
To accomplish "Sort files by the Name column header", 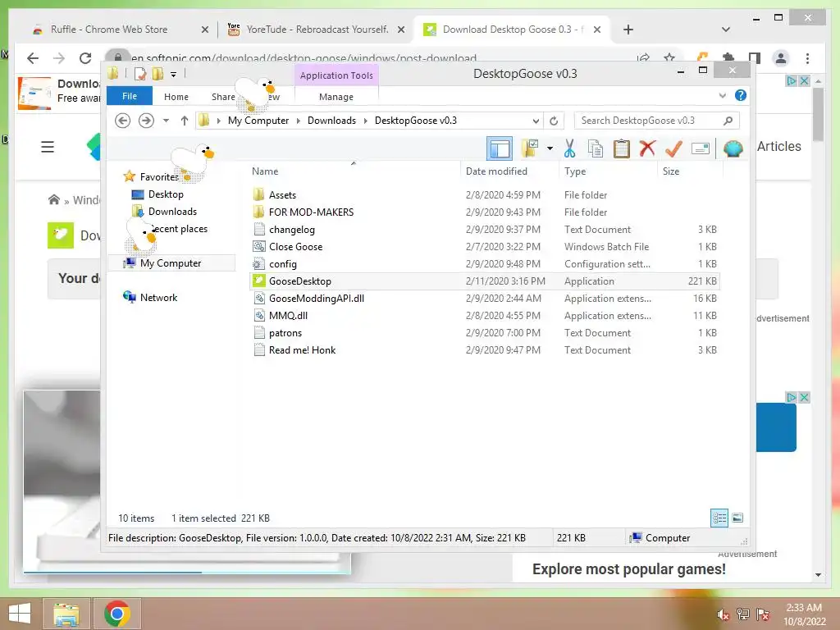I will click(265, 171).
